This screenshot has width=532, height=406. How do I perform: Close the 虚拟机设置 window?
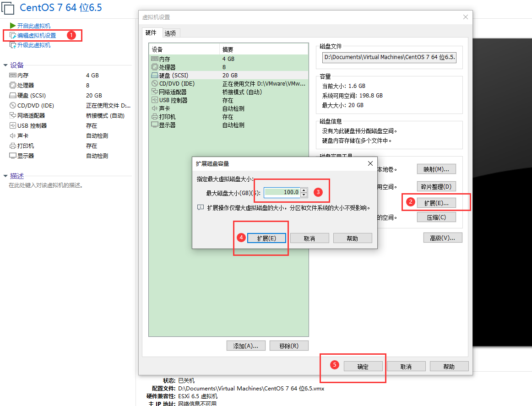point(466,17)
